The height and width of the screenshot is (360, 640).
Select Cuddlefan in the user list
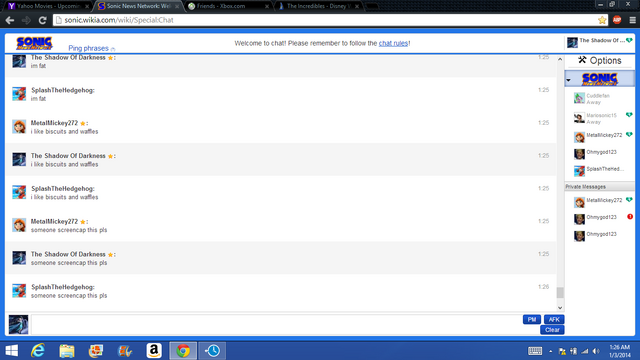(600, 98)
